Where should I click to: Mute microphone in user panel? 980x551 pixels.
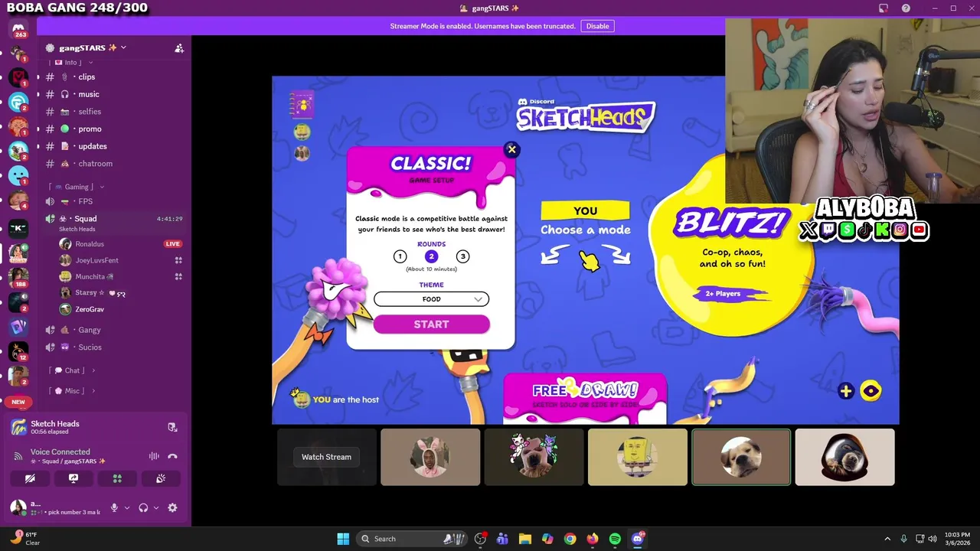[114, 507]
